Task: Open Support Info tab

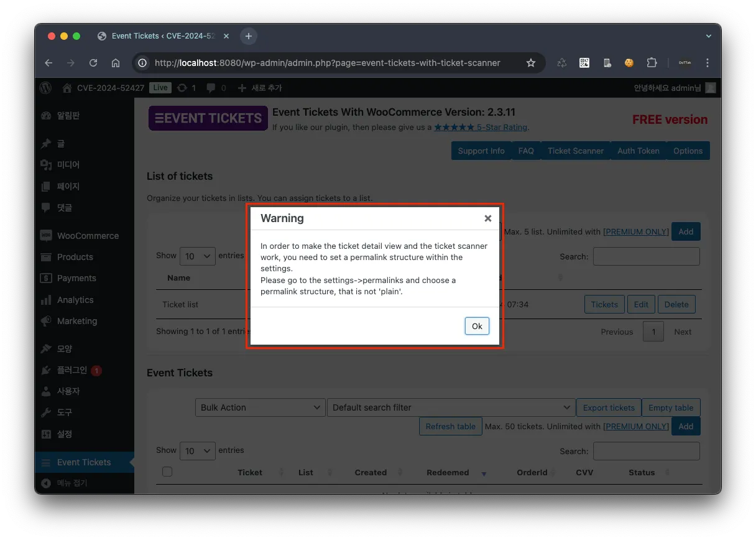Action: click(481, 151)
